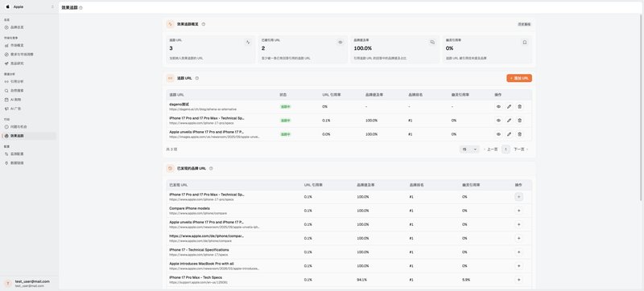The width and height of the screenshot is (644, 291).
Task: Open the sidebar search item with magnifier icon
Action: (29, 91)
